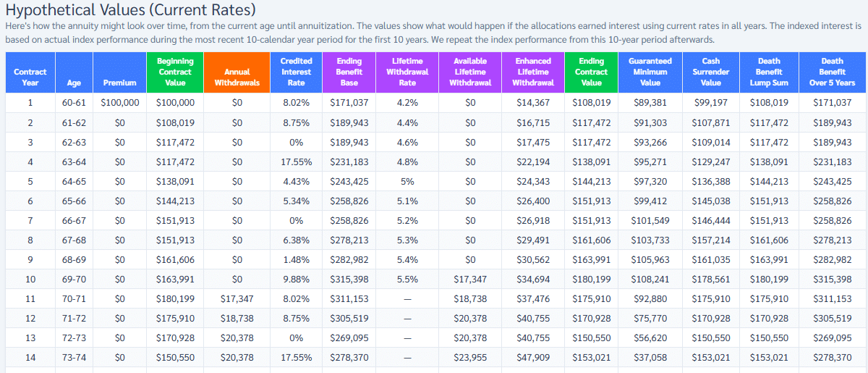868x373 pixels.
Task: Click the 1.48% credited interest rate
Action: pyautogui.click(x=297, y=260)
